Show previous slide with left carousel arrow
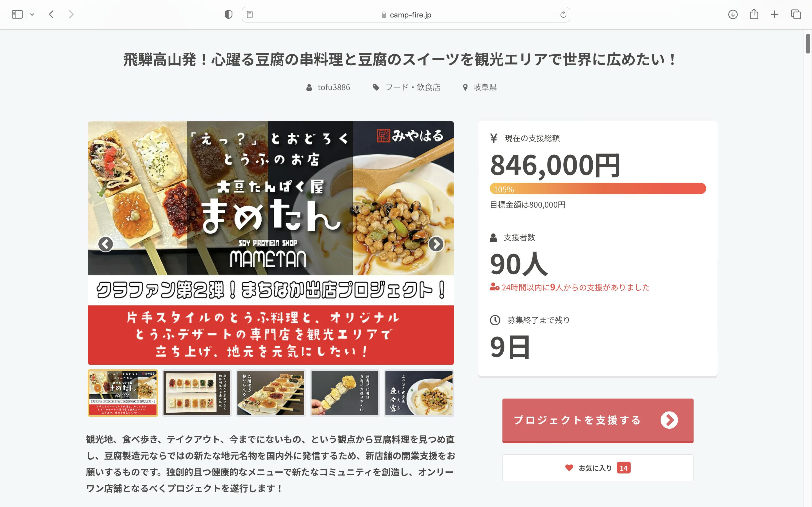 [x=106, y=244]
